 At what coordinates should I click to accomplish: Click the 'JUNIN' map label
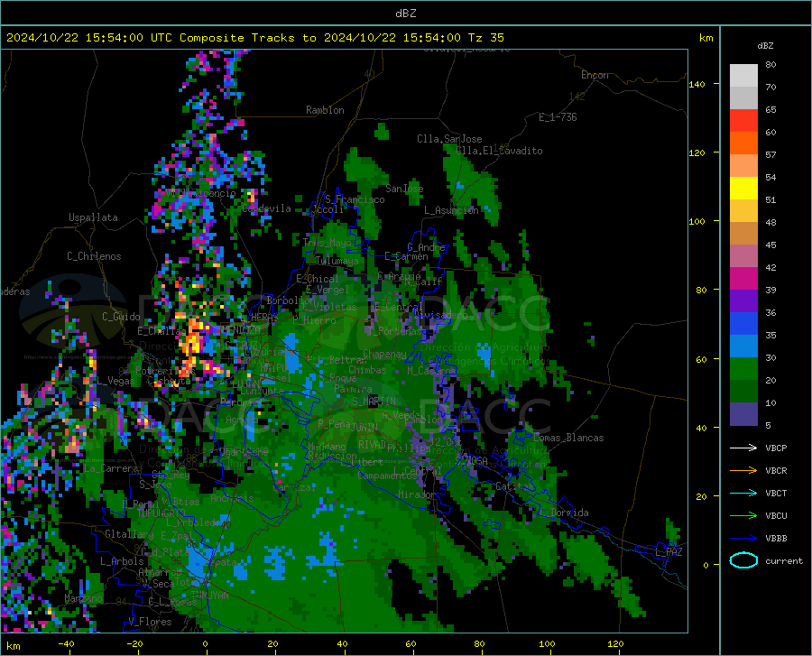click(364, 427)
